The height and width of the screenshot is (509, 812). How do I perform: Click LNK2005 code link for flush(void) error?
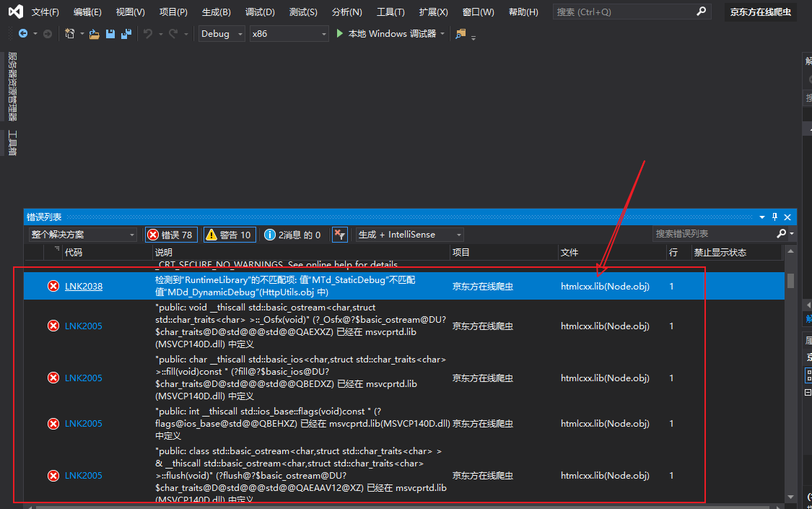pyautogui.click(x=84, y=475)
